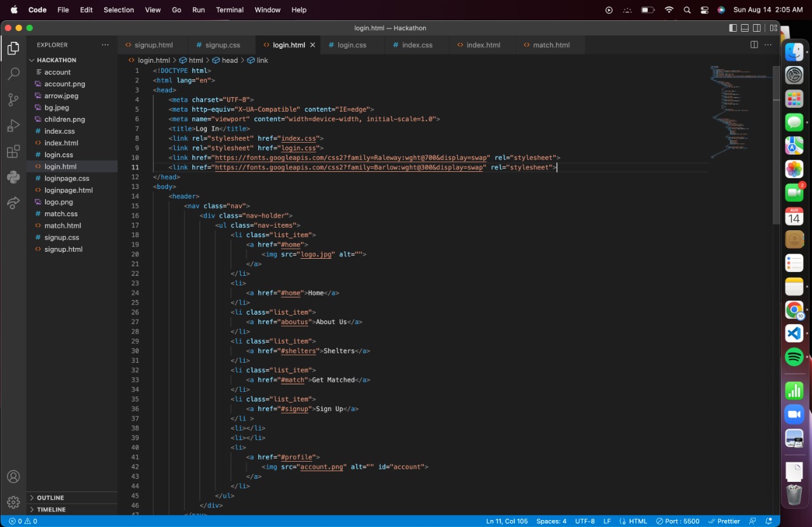The height and width of the screenshot is (527, 812).
Task: Change the HTML language mode
Action: click(x=638, y=521)
